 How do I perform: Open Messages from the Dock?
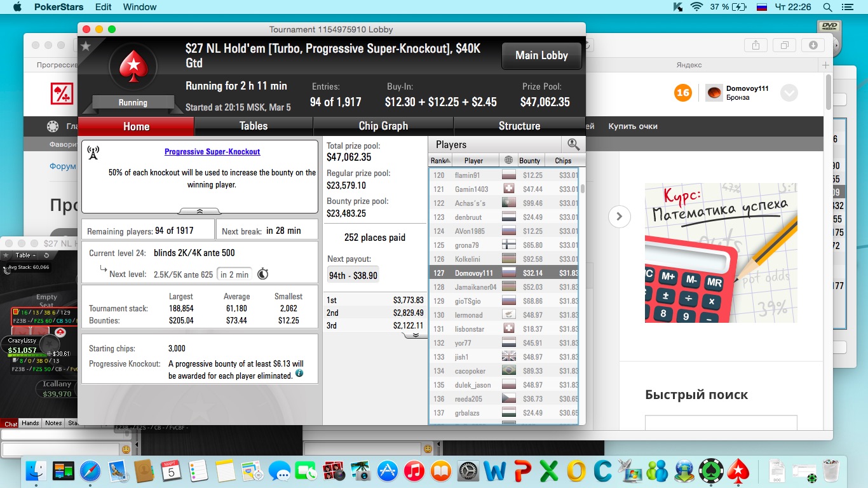pyautogui.click(x=280, y=471)
